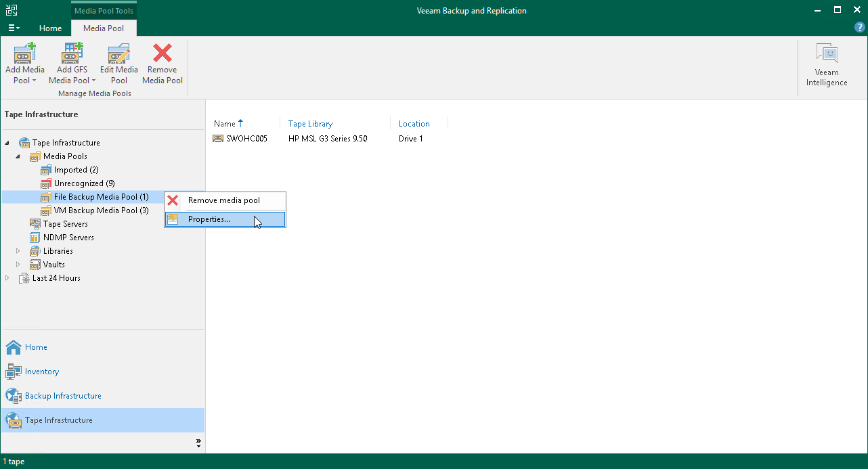This screenshot has height=469, width=868.
Task: Open the main menu hamburger icon
Action: [14, 27]
